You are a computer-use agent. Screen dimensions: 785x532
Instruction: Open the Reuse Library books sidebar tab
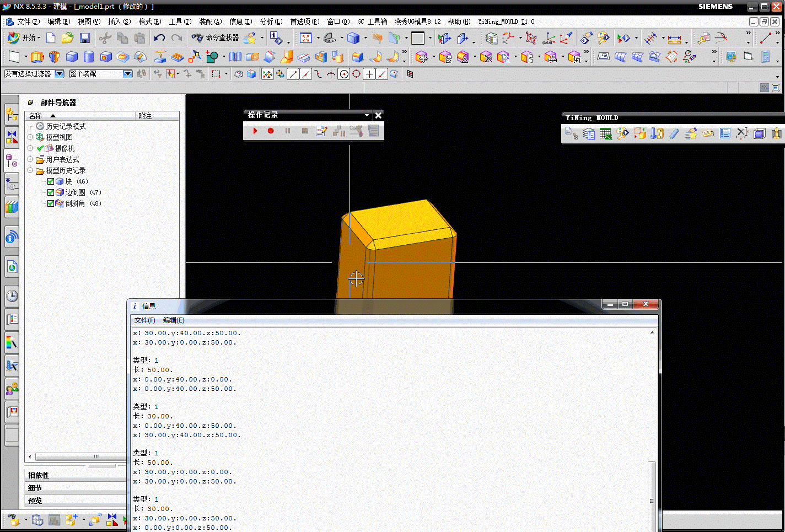[x=11, y=207]
